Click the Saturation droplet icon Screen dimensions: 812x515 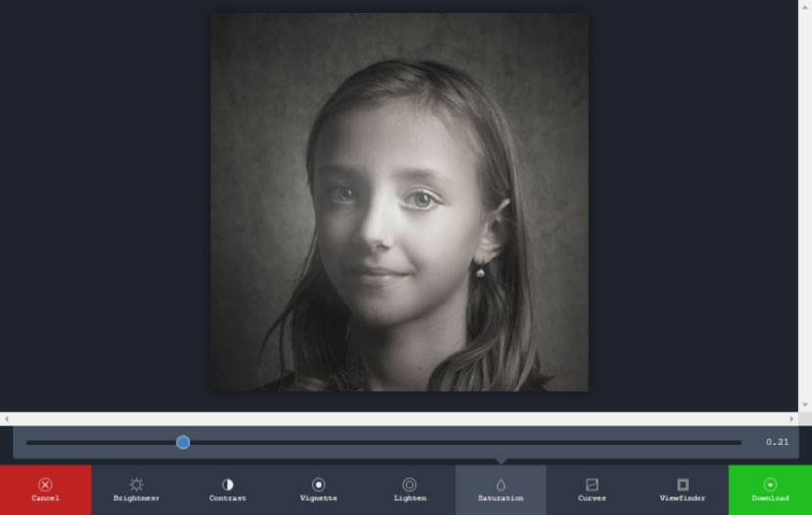(x=500, y=484)
